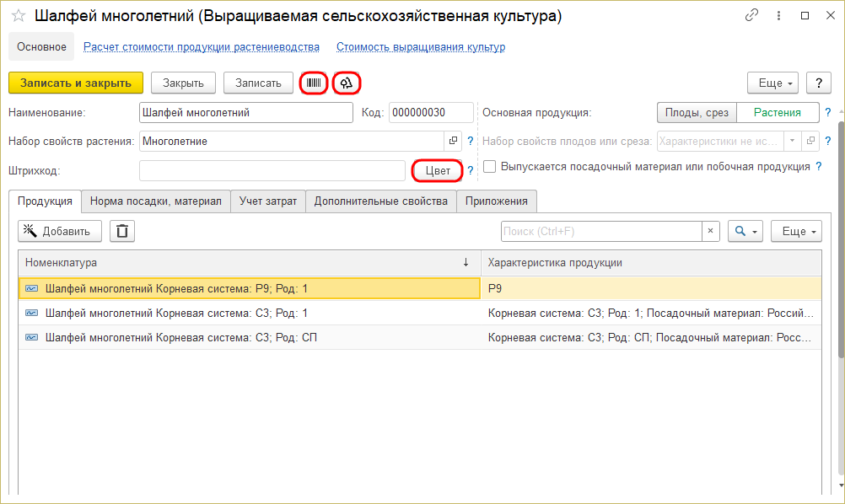Open help for Набор свойств растения
Viewport: 845px width, 504px height.
pos(471,141)
